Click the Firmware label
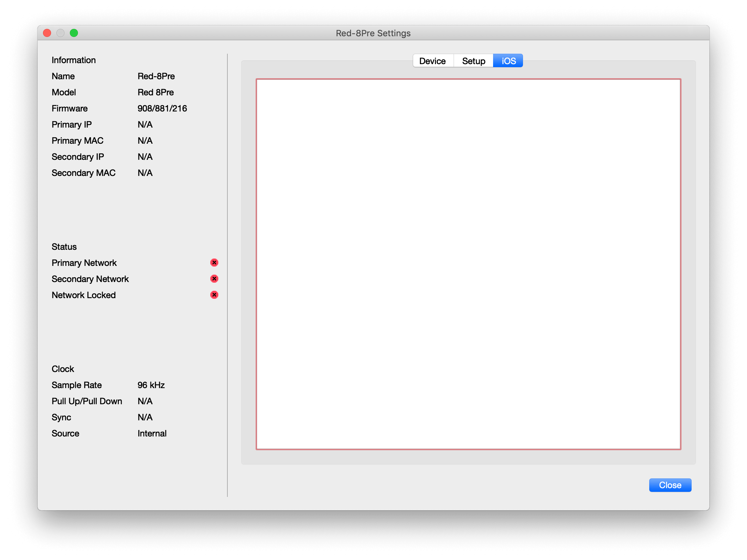The height and width of the screenshot is (560, 747). (70, 109)
